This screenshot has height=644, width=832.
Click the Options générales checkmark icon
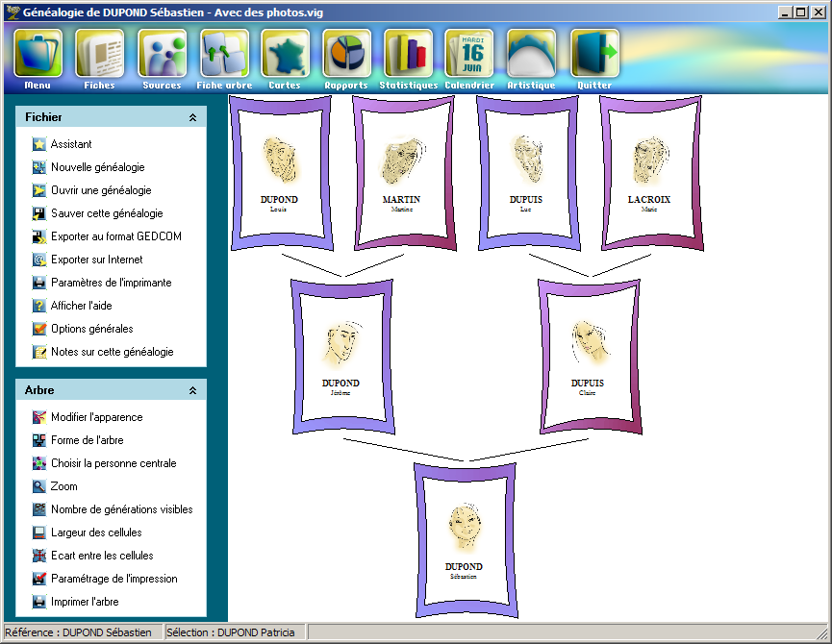click(x=38, y=329)
